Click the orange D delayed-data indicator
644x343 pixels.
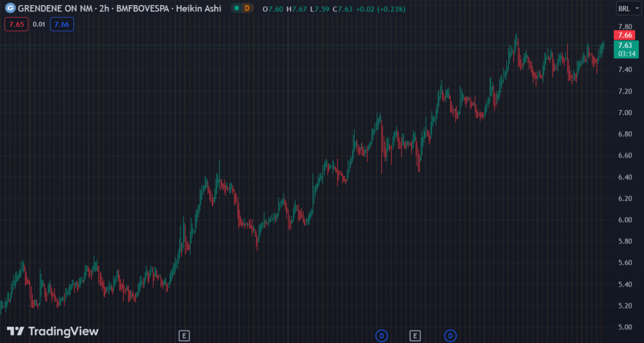point(247,8)
